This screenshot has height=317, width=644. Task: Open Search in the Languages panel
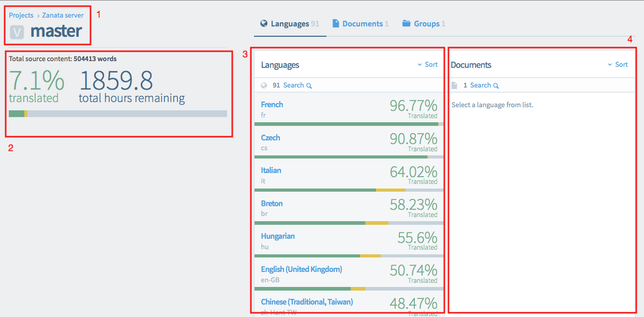(x=297, y=85)
